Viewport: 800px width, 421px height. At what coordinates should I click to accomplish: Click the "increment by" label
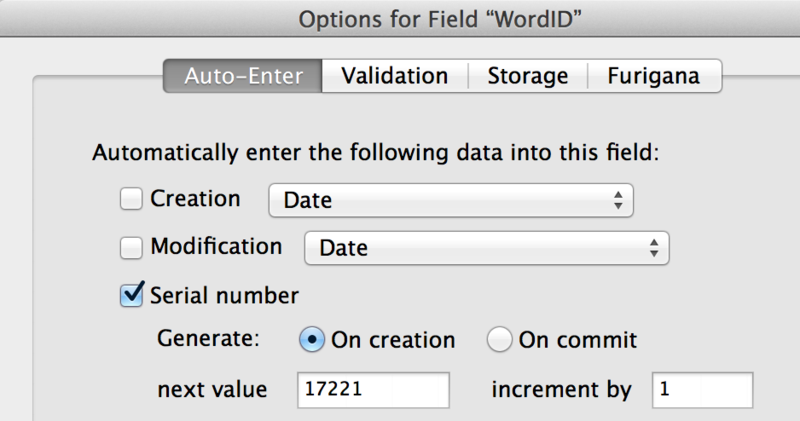(561, 390)
